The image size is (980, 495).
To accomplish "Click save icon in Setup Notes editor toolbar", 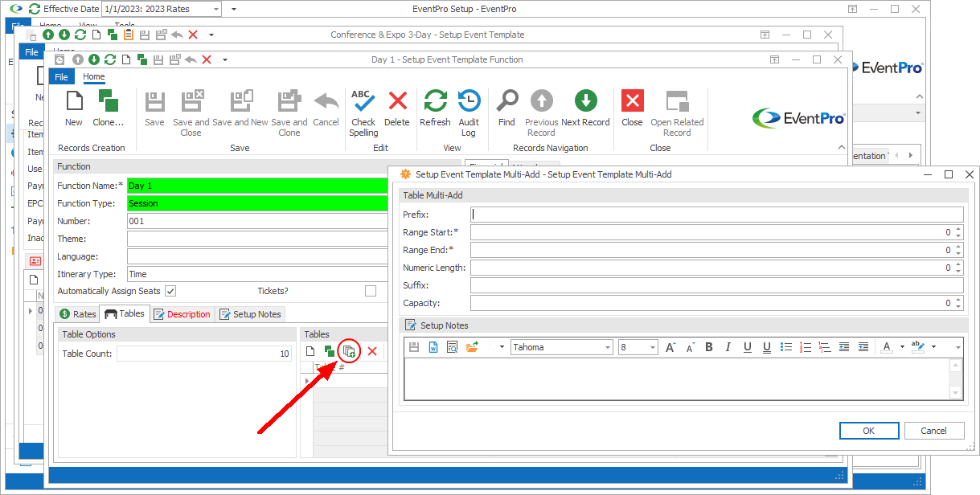I will 414,347.
